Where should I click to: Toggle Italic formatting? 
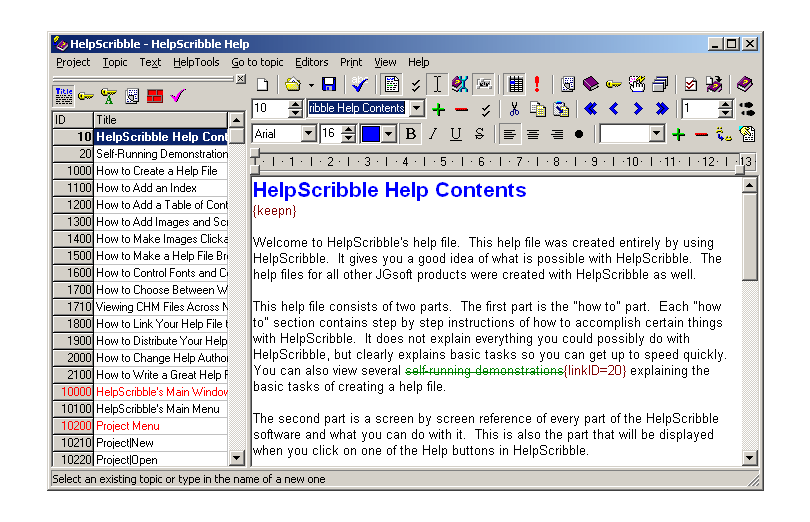(x=433, y=134)
